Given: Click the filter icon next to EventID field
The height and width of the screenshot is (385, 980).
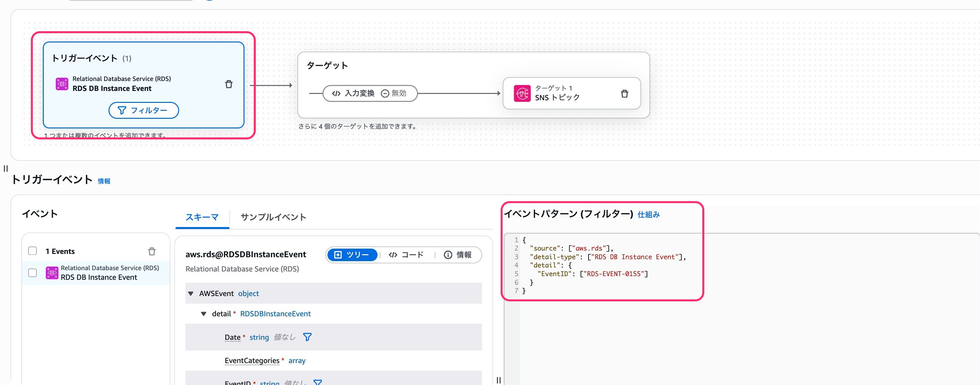Looking at the screenshot, I should tap(317, 382).
